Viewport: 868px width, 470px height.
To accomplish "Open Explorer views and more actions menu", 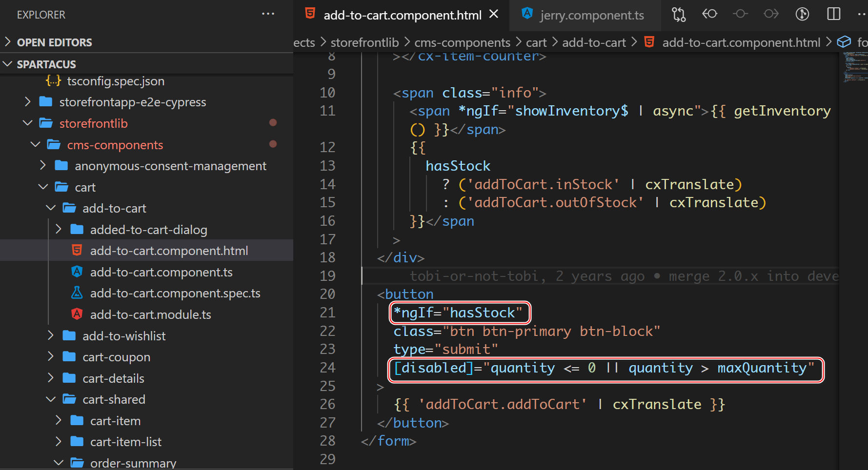I will (268, 14).
